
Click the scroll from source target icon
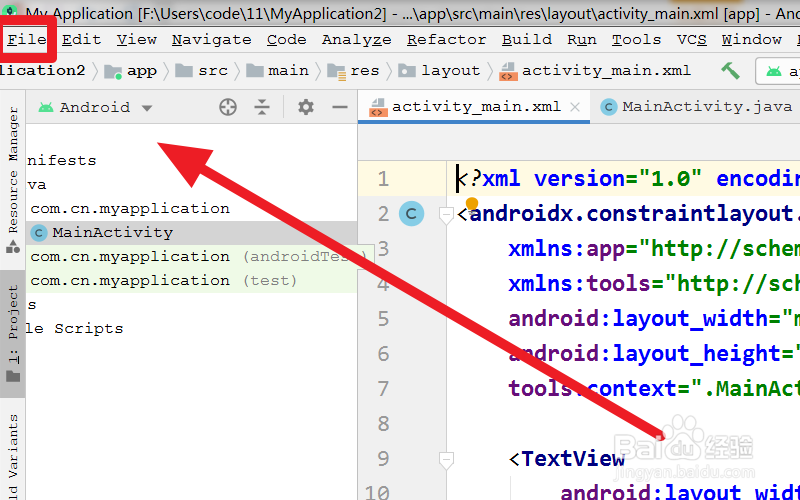tap(228, 107)
